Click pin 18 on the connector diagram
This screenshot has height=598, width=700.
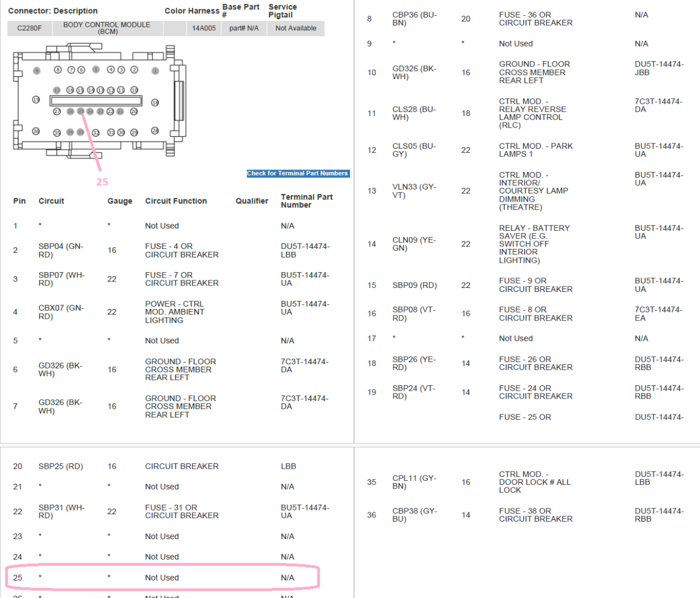155,103
